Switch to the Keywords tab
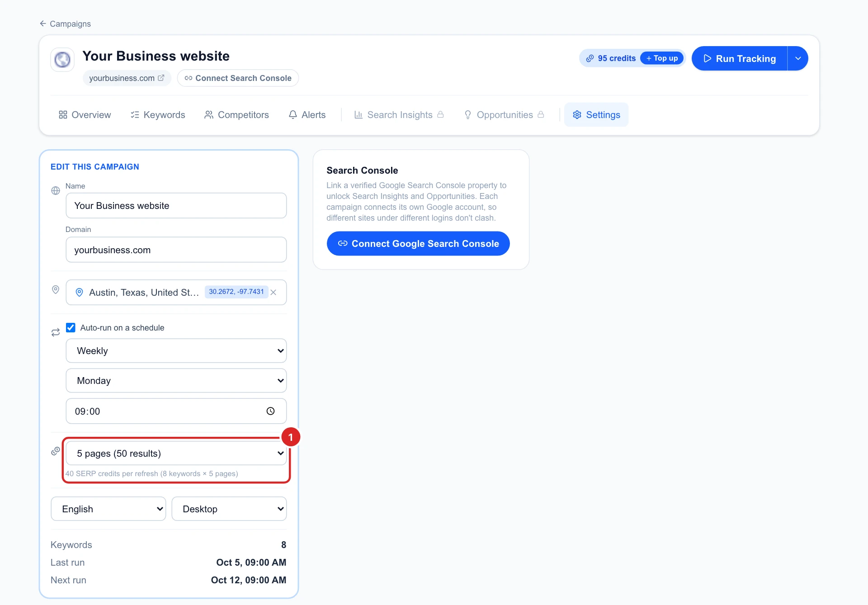Screen dimensions: 868x605 (158, 115)
